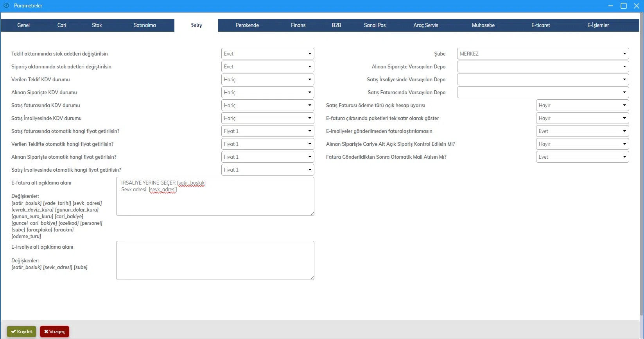Screen dimensions: 644x339
Task: Open Satış faturasında otomatik fiyat dropdown
Action: click(267, 131)
